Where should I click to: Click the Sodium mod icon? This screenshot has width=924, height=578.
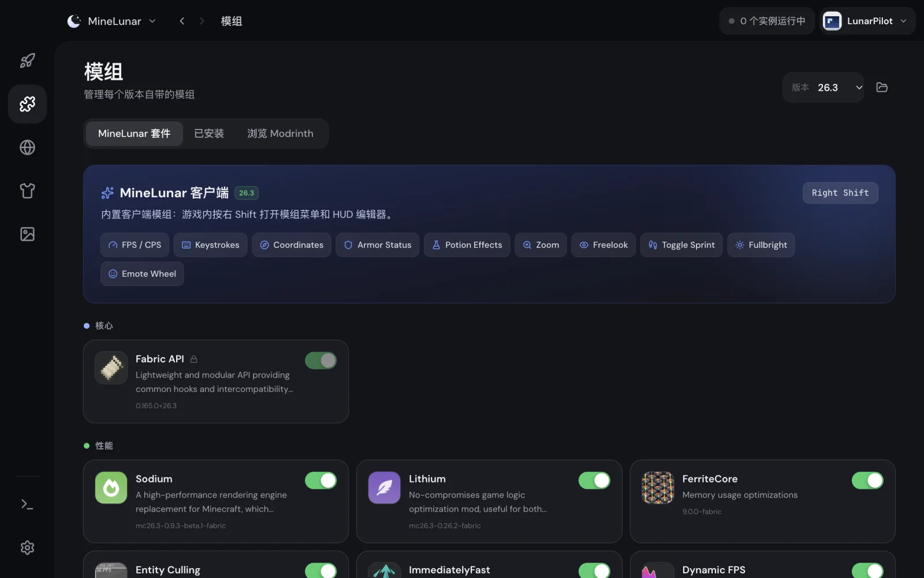click(x=111, y=488)
